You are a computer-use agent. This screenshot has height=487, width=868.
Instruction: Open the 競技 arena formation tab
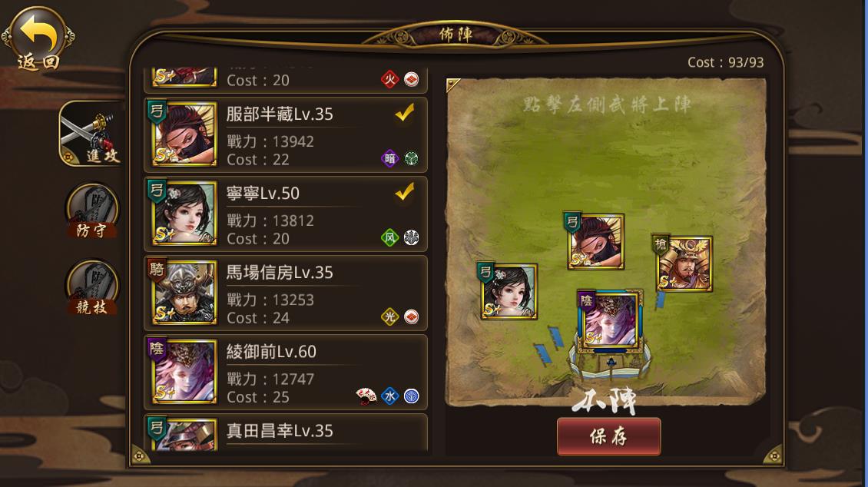point(92,288)
